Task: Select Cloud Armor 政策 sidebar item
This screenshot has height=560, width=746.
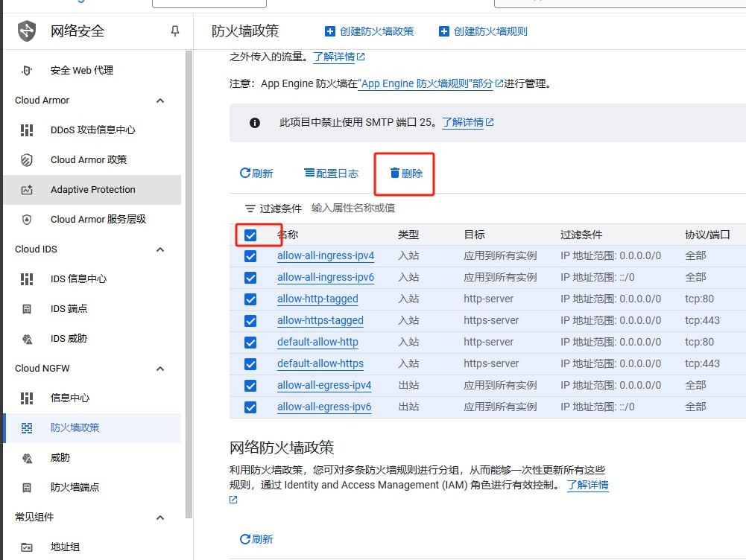Action: click(89, 159)
